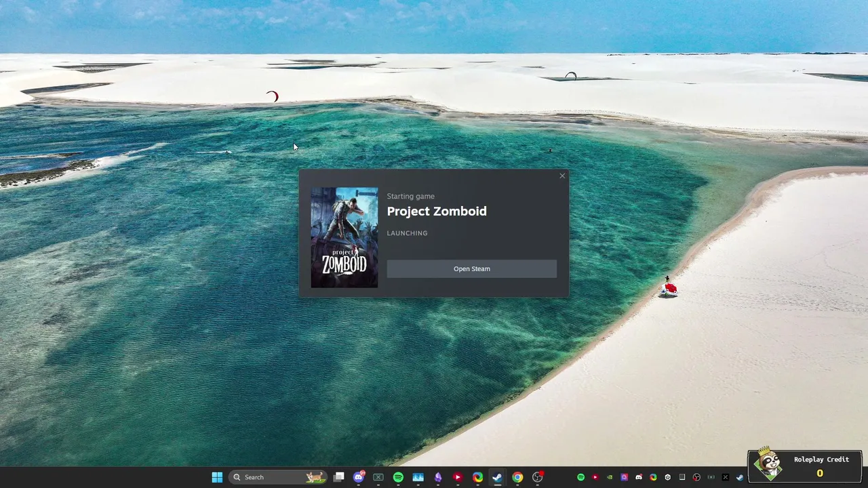The image size is (868, 488).
Task: Open the purple crystal Obsidian taskbar icon
Action: (x=438, y=477)
